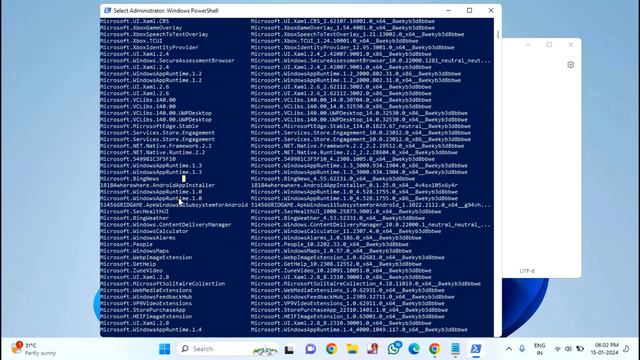The width and height of the screenshot is (640, 360).
Task: Open the Chat app on the taskbar
Action: tap(311, 349)
